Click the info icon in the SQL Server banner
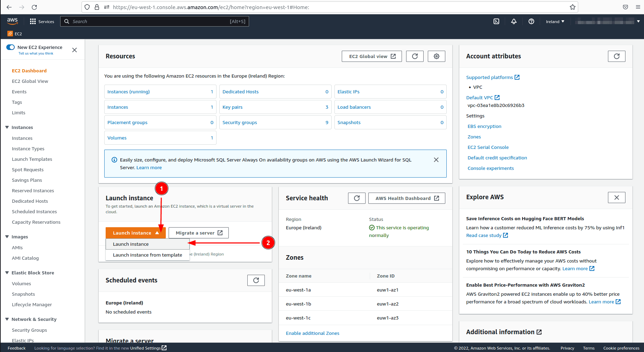 point(114,160)
